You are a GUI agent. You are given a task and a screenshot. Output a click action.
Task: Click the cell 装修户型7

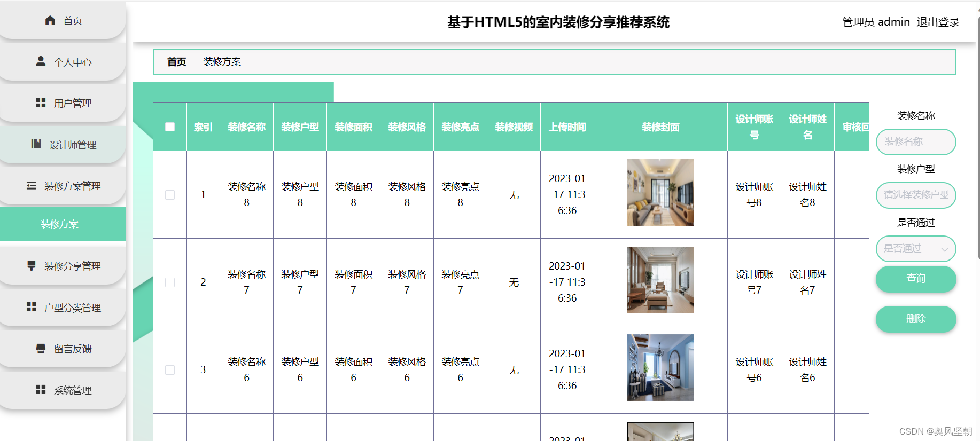click(300, 282)
